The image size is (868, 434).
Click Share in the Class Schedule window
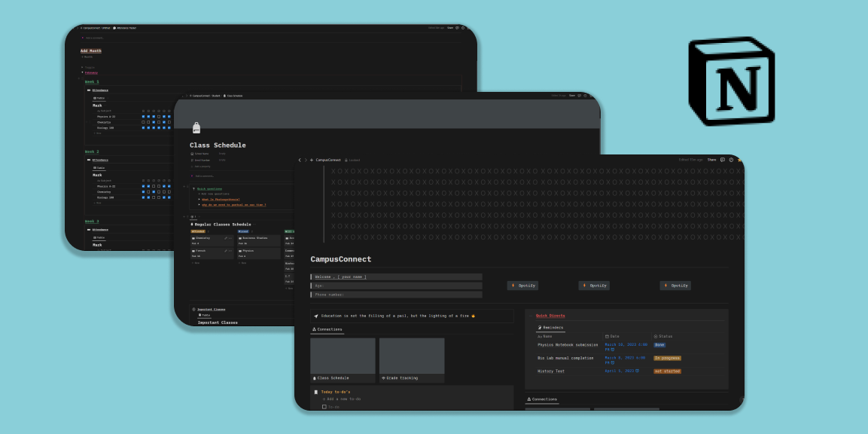click(572, 96)
